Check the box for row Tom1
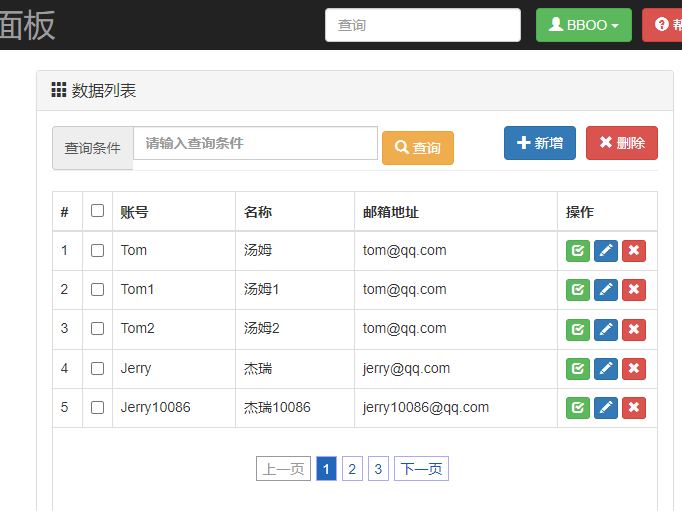Screen dimensions: 682x511 pos(97,290)
